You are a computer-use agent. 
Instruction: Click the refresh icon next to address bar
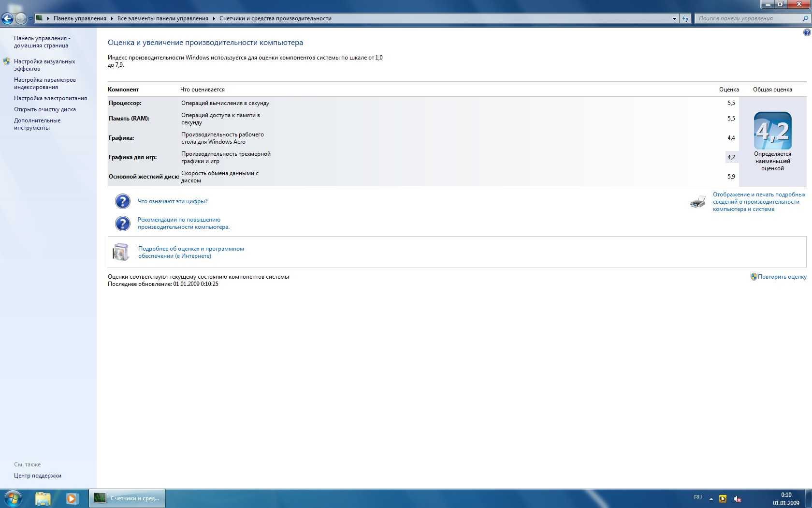(x=685, y=18)
